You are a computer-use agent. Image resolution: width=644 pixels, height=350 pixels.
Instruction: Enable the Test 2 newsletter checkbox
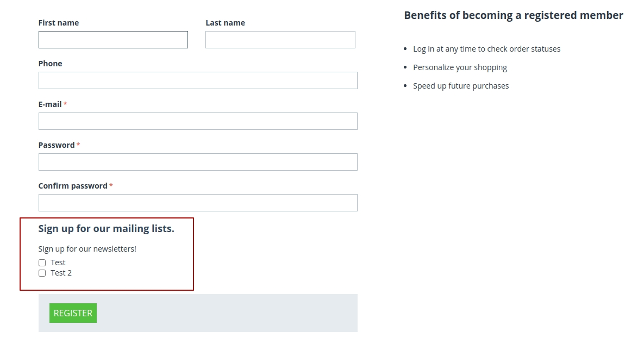click(x=42, y=273)
